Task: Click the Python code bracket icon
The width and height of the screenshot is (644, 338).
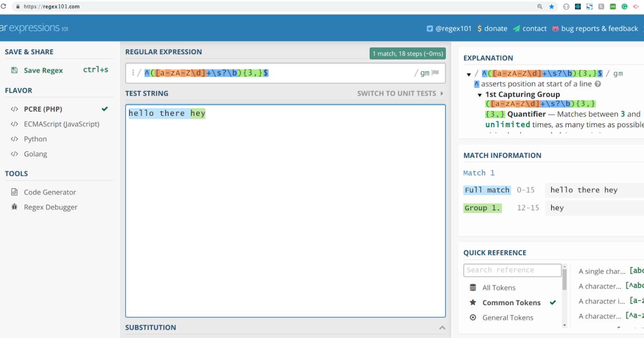Action: pos(14,139)
